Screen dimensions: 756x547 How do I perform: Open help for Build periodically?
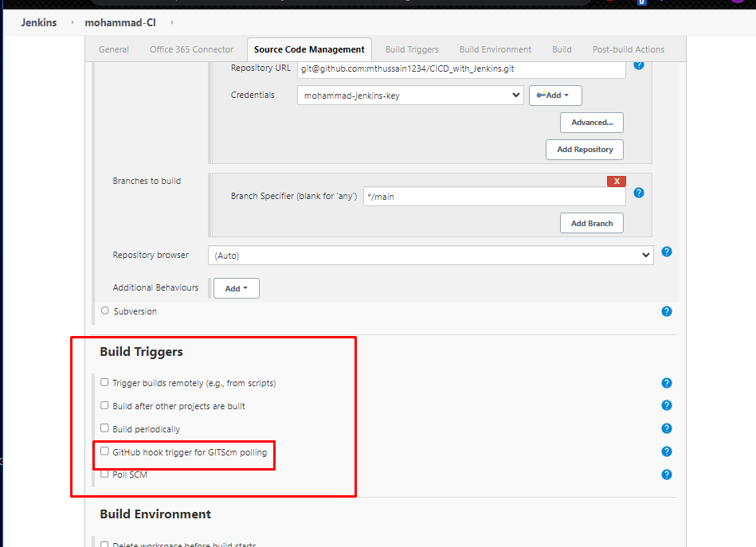coord(667,428)
